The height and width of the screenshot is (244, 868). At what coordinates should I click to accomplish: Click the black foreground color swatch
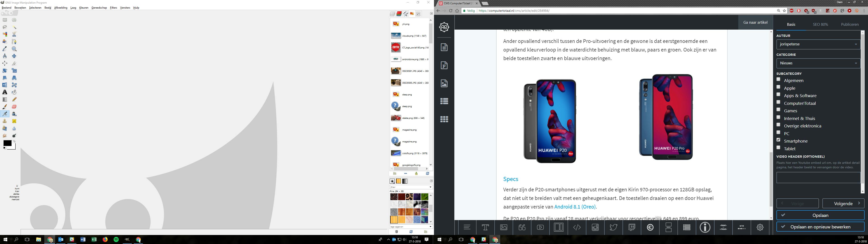(x=7, y=143)
